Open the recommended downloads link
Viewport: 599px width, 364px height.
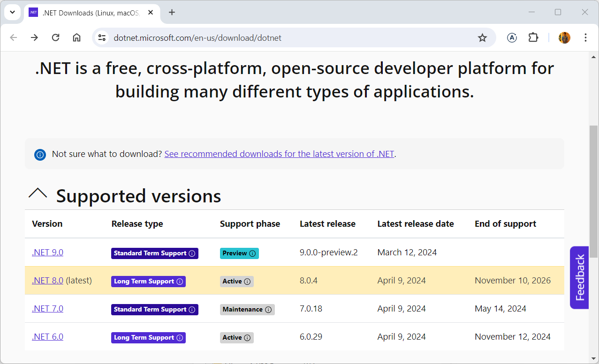point(279,154)
